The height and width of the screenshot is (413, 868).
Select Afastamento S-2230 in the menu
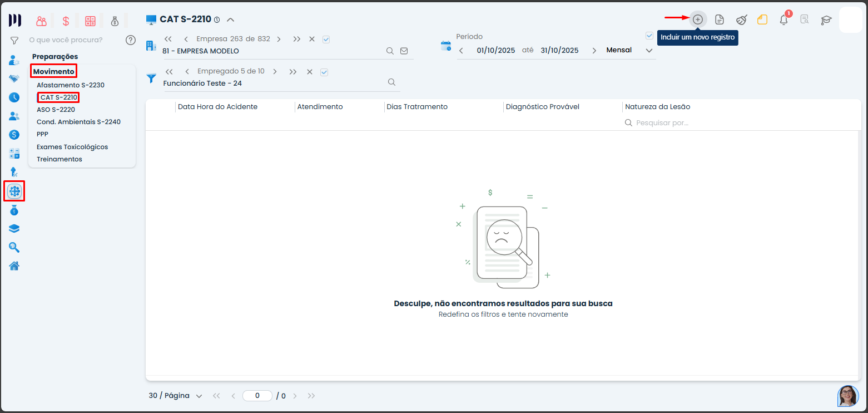pyautogui.click(x=71, y=85)
